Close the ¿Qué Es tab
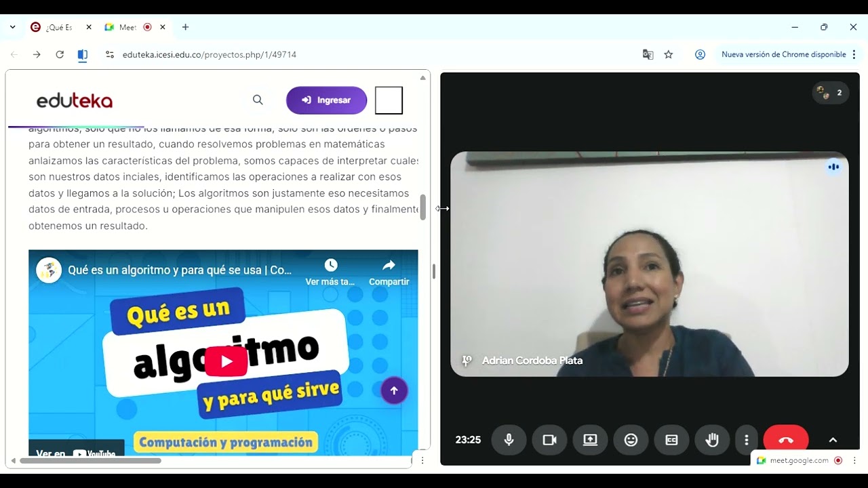Image resolution: width=868 pixels, height=488 pixels. point(89,27)
